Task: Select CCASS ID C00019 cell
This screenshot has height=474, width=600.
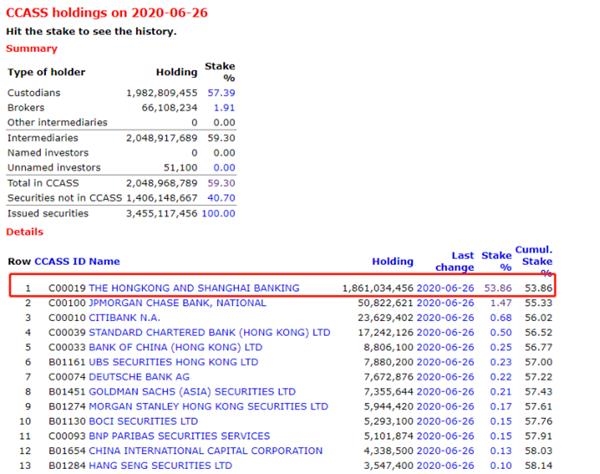Action: point(67,288)
